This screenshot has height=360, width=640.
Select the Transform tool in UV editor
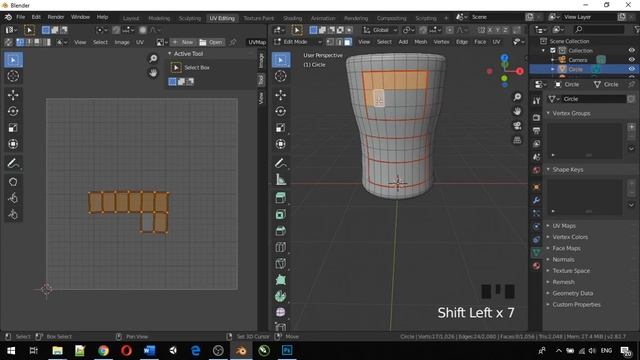[13, 144]
